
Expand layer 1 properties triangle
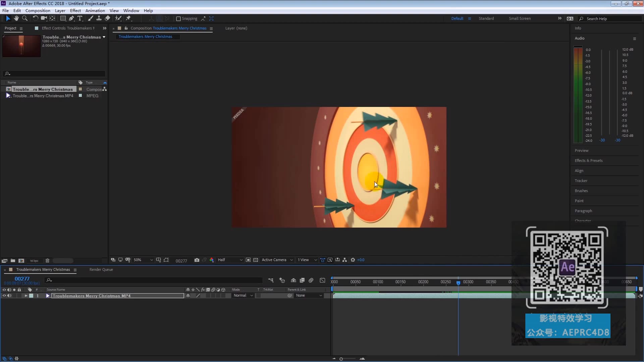click(26, 296)
